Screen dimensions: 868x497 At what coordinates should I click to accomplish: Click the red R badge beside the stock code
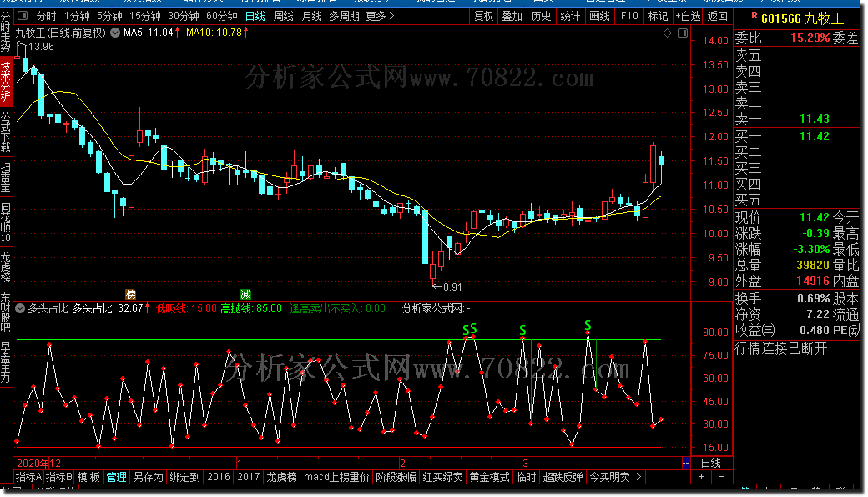754,16
